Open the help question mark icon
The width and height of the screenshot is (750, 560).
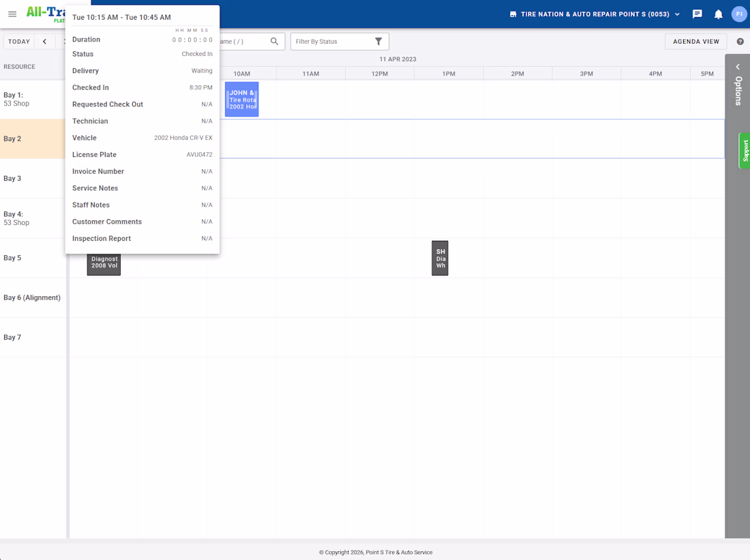pyautogui.click(x=740, y=42)
